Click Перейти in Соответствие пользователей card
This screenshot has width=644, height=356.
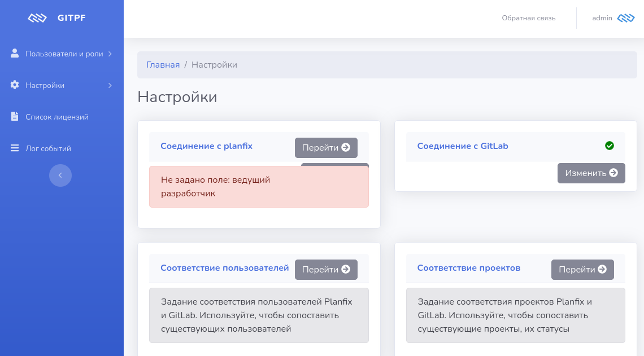click(x=326, y=270)
